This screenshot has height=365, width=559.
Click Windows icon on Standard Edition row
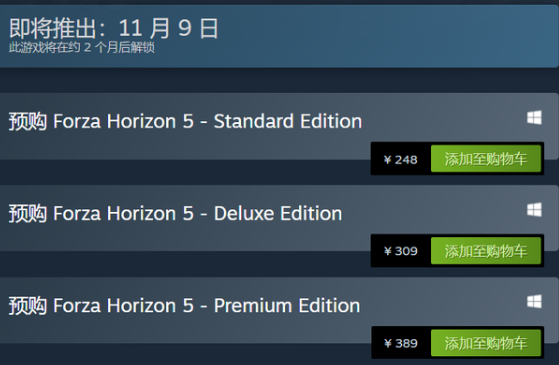pyautogui.click(x=534, y=118)
